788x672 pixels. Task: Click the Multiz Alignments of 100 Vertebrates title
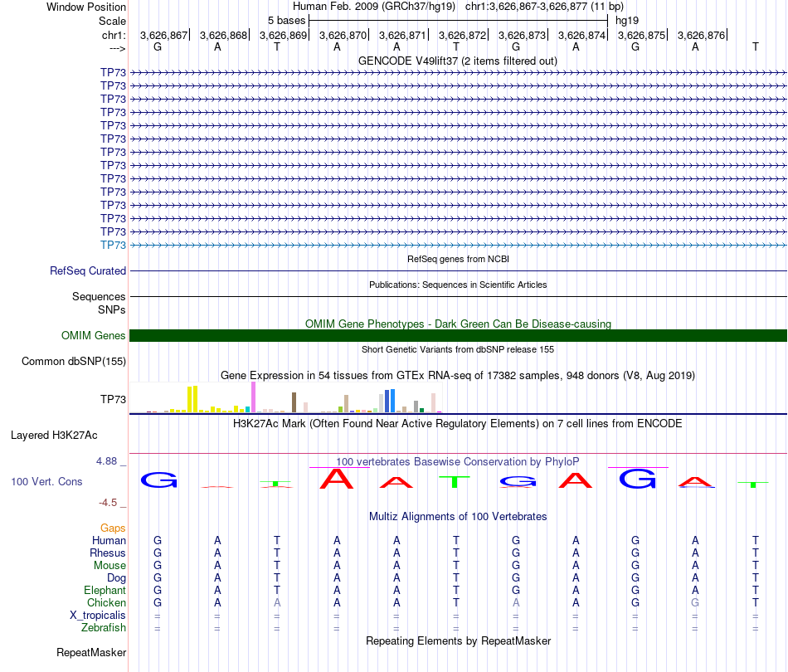[458, 517]
